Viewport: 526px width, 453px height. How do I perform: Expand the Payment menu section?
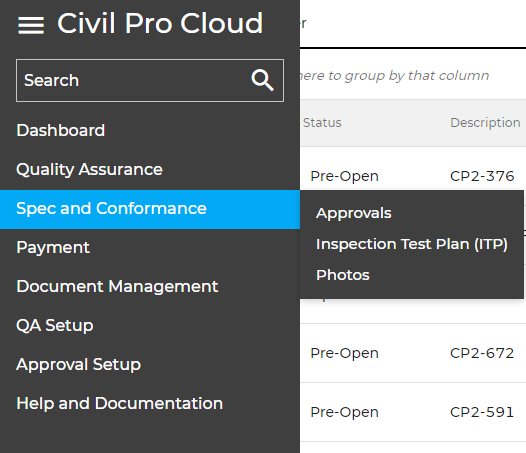[53, 248]
